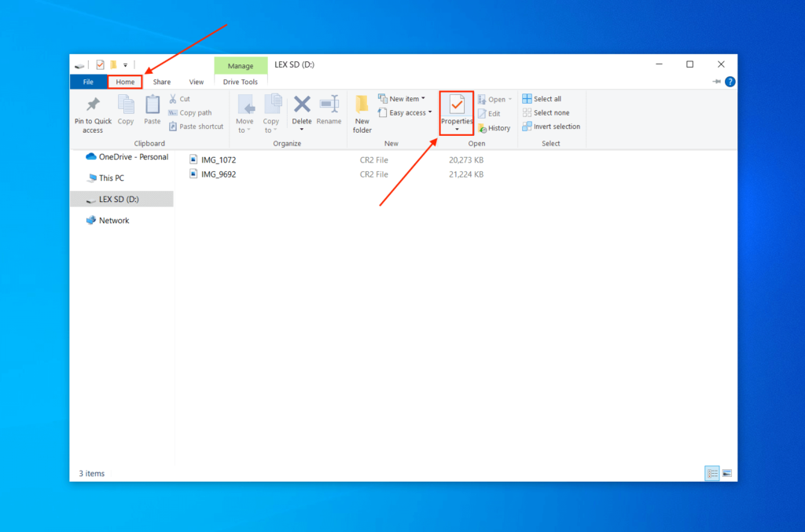The image size is (805, 532).
Task: Open drive Properties via the Properties icon
Action: click(456, 108)
